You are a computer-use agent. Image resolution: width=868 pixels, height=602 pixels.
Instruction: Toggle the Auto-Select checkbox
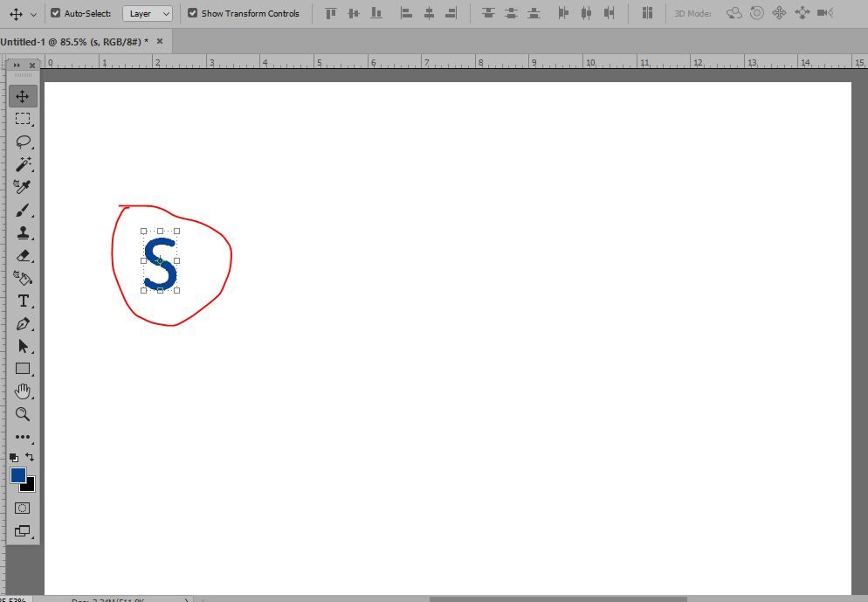coord(55,13)
